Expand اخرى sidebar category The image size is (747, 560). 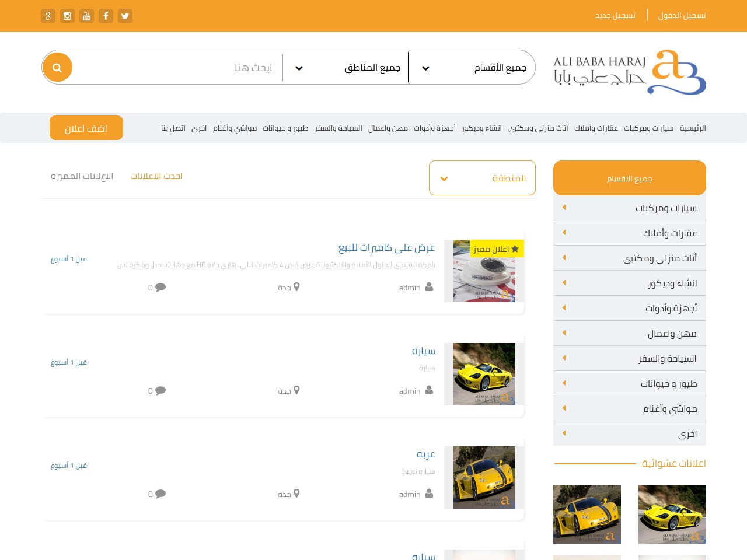tap(630, 433)
